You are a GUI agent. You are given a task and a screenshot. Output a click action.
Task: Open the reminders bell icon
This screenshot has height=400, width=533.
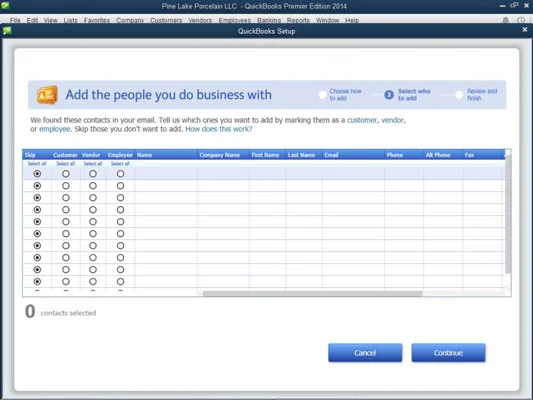point(506,20)
